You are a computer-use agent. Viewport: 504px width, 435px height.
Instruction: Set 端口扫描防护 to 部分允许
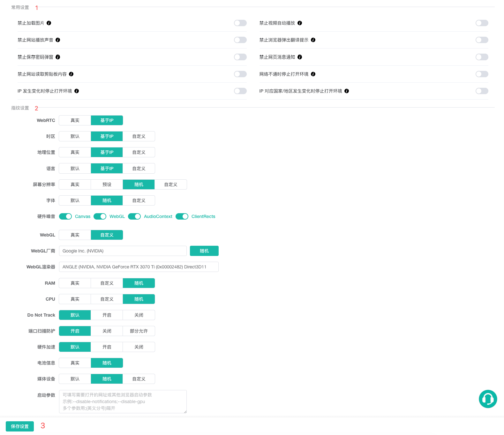pos(139,331)
